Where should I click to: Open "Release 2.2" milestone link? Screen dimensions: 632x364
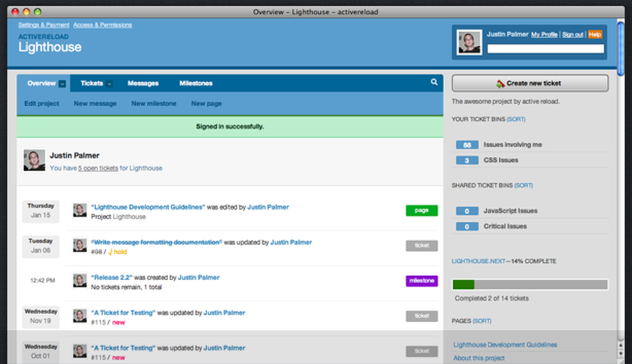[112, 277]
